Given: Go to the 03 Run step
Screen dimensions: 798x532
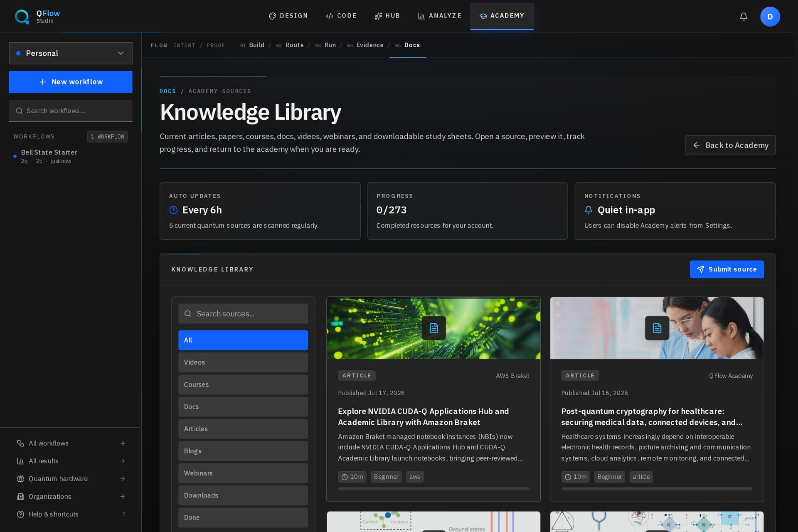Looking at the screenshot, I should pos(325,45).
